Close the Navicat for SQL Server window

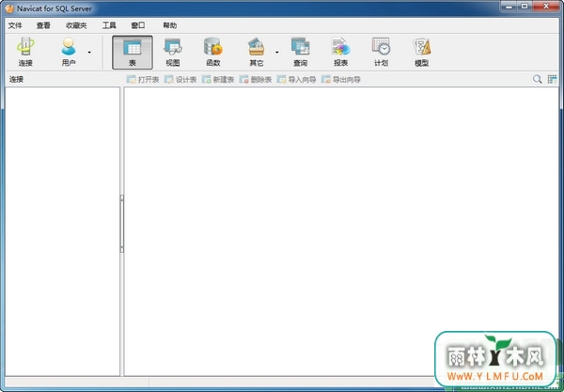[x=546, y=7]
